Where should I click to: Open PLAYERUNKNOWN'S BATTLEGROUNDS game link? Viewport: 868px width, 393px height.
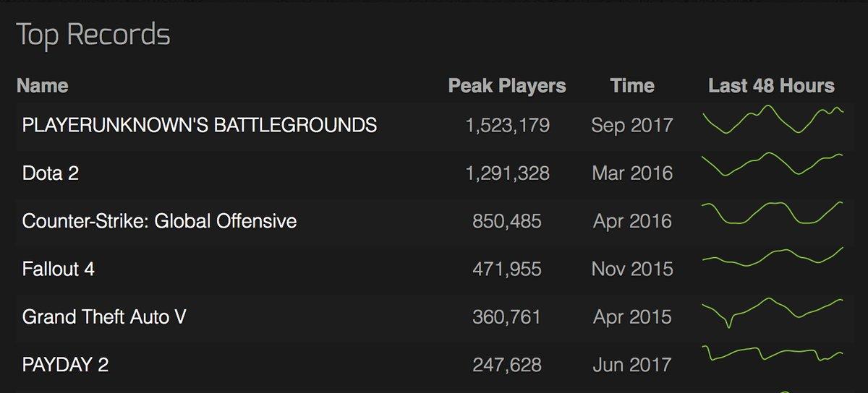[x=200, y=125]
